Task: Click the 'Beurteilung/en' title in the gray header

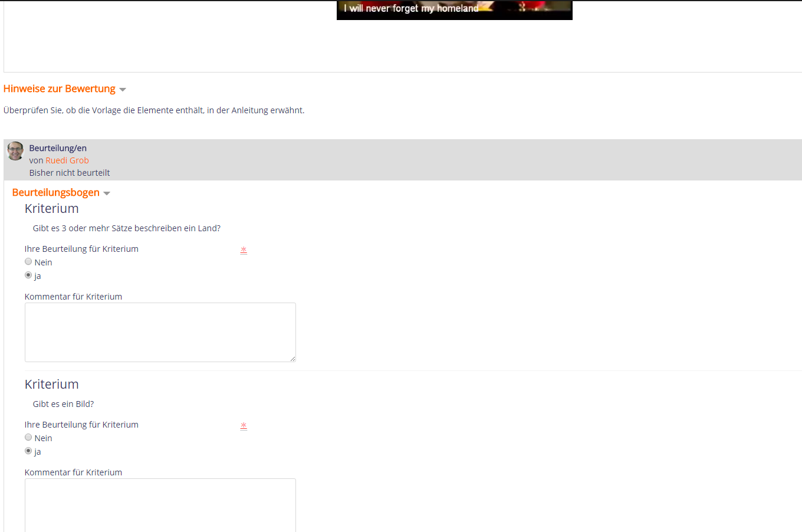Action: click(58, 148)
